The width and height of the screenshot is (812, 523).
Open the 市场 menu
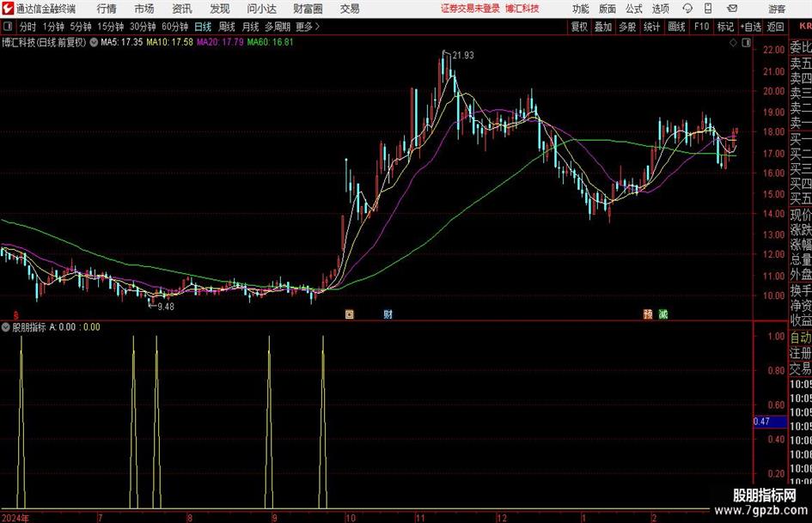[x=144, y=9]
